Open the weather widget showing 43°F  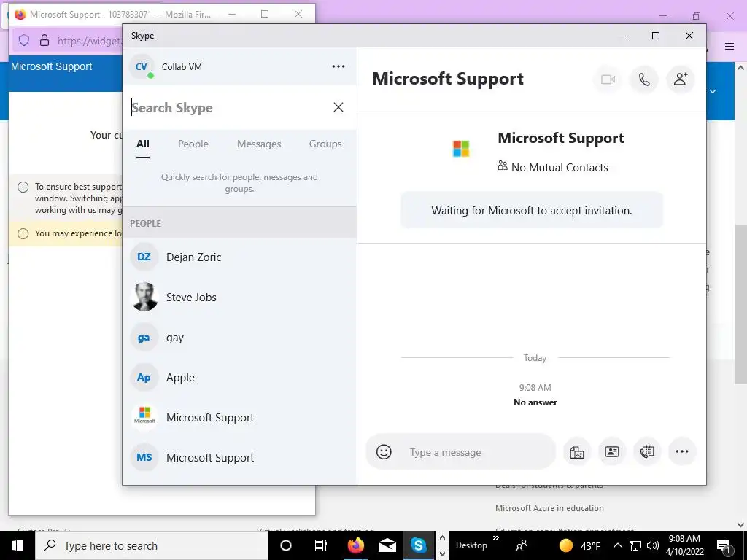click(579, 545)
